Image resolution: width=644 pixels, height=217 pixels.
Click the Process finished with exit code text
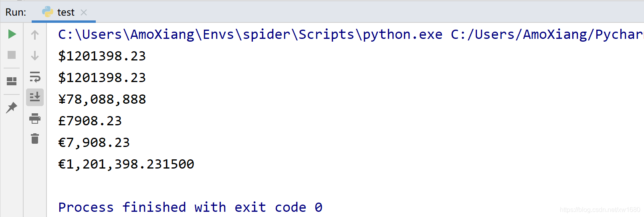click(190, 207)
